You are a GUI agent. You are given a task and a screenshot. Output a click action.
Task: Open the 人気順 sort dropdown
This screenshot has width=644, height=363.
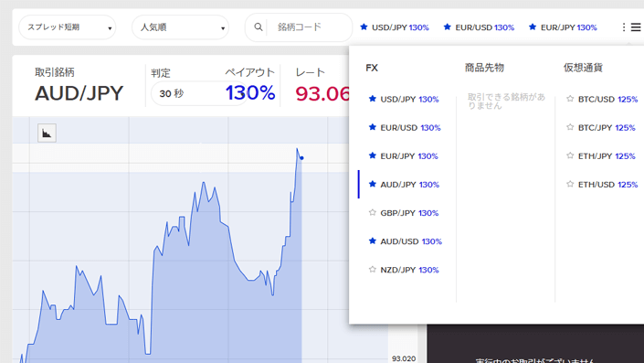pos(180,27)
